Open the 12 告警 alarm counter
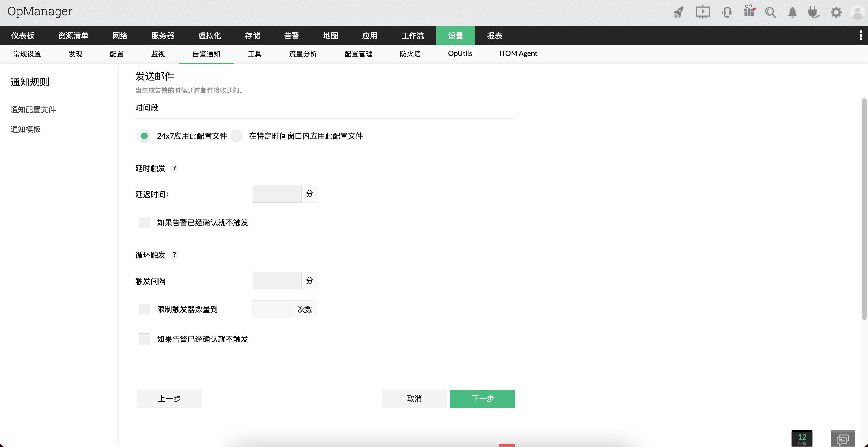 (x=802, y=439)
